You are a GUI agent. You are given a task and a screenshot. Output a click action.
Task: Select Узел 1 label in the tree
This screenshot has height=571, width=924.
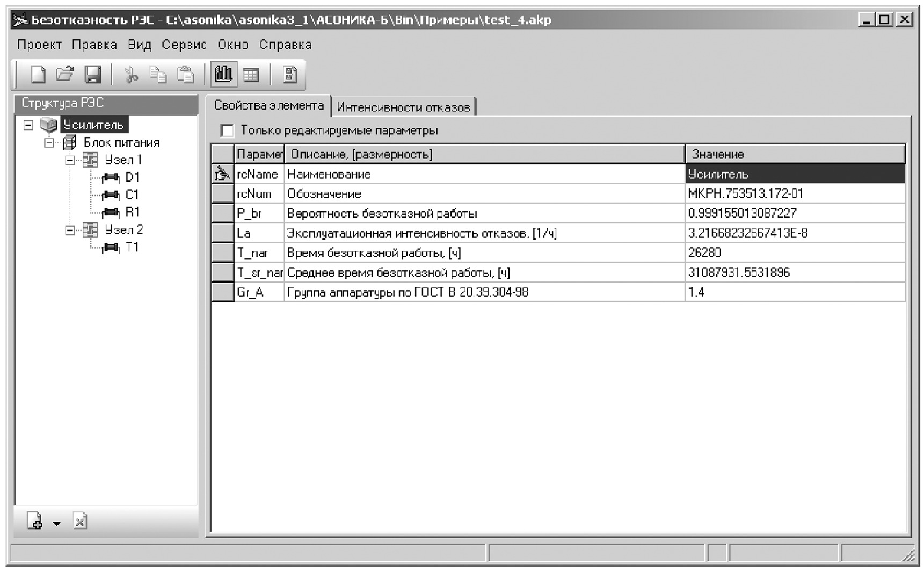pyautogui.click(x=123, y=160)
